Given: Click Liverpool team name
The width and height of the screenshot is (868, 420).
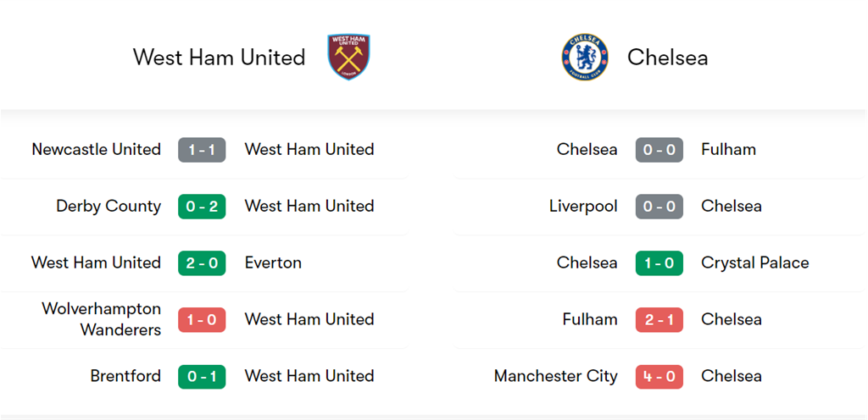Looking at the screenshot, I should pos(583,207).
